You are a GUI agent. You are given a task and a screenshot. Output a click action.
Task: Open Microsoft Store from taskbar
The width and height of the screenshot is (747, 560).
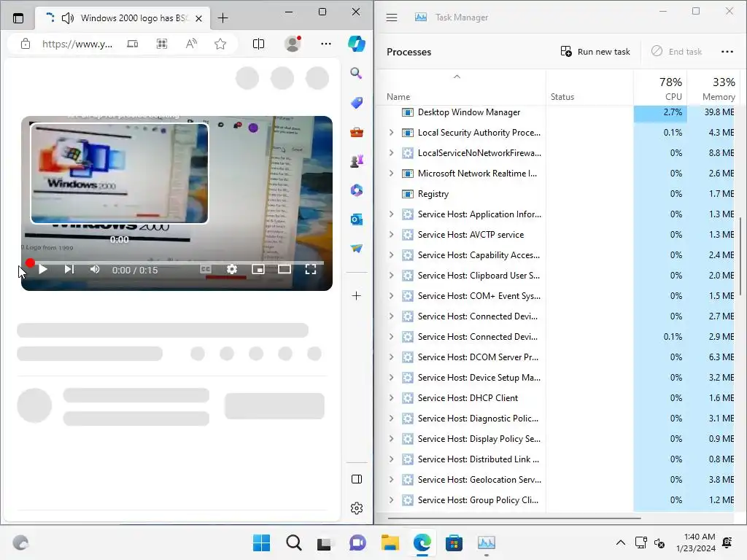454,542
